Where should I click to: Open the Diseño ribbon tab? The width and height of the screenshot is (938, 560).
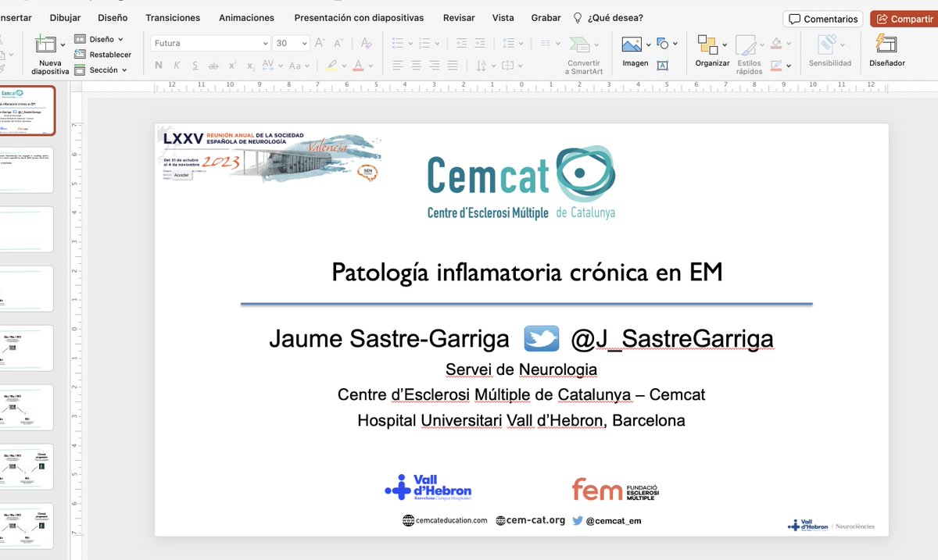[113, 17]
